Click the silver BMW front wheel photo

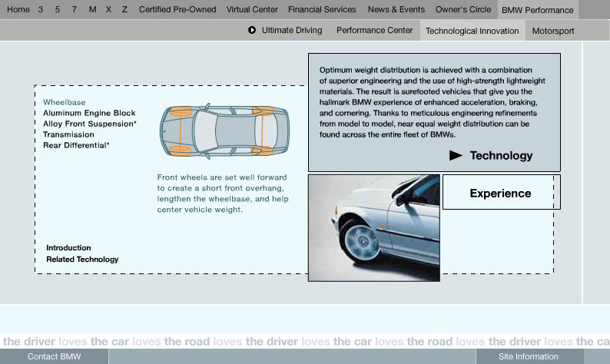(x=374, y=227)
